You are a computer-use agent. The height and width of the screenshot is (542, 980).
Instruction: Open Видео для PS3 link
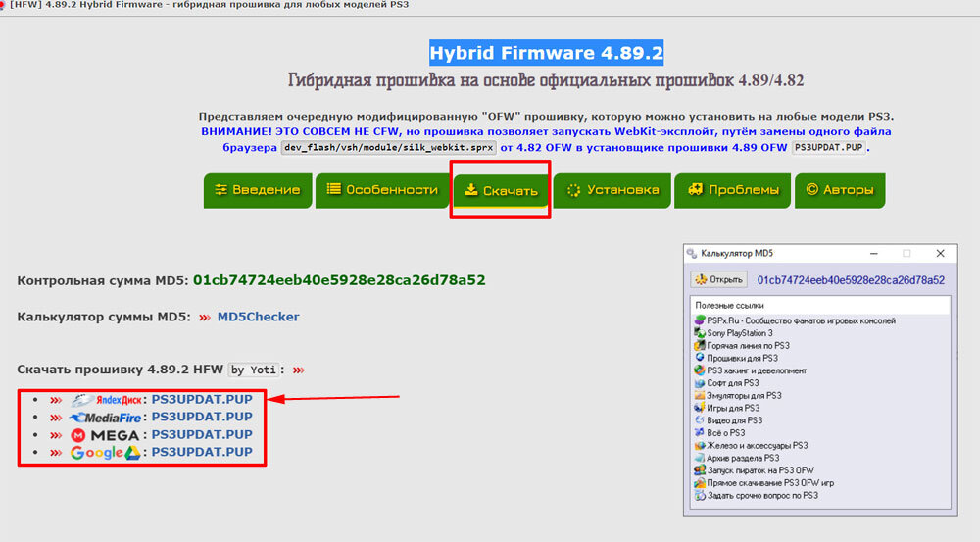(734, 420)
